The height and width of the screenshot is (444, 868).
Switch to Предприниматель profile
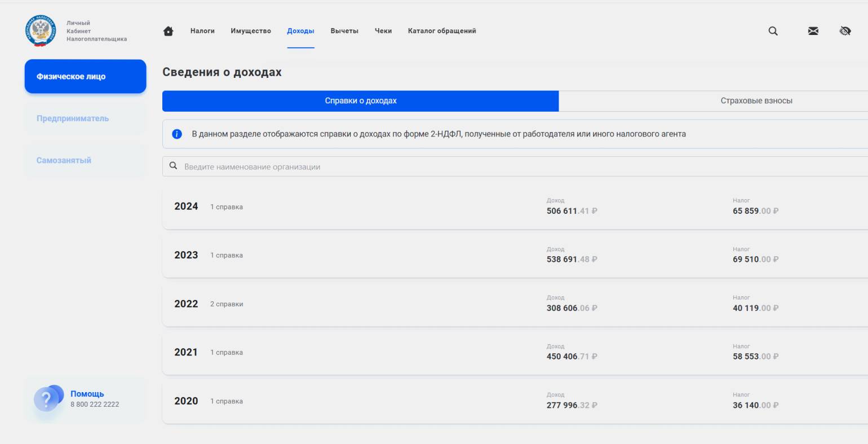73,118
